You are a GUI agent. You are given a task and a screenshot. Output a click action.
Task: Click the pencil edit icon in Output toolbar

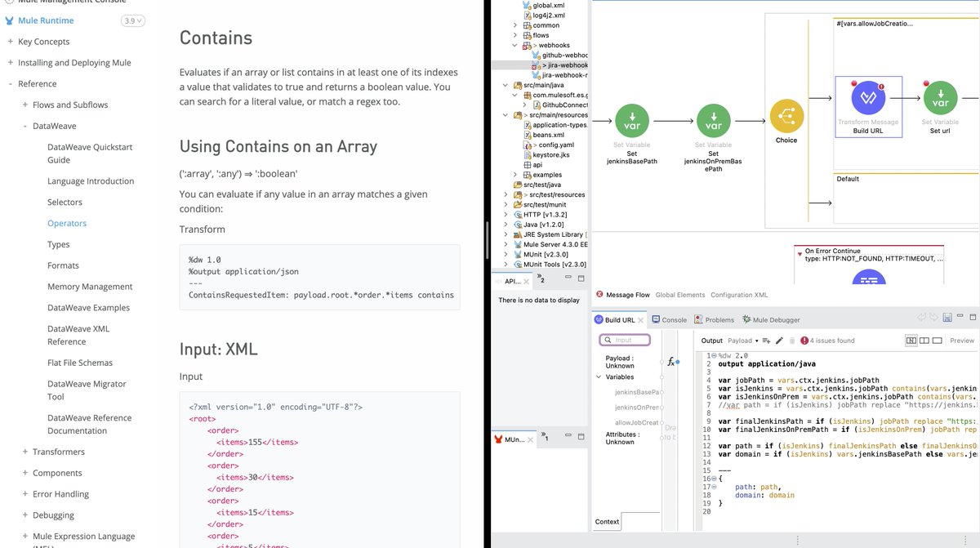[x=779, y=341]
